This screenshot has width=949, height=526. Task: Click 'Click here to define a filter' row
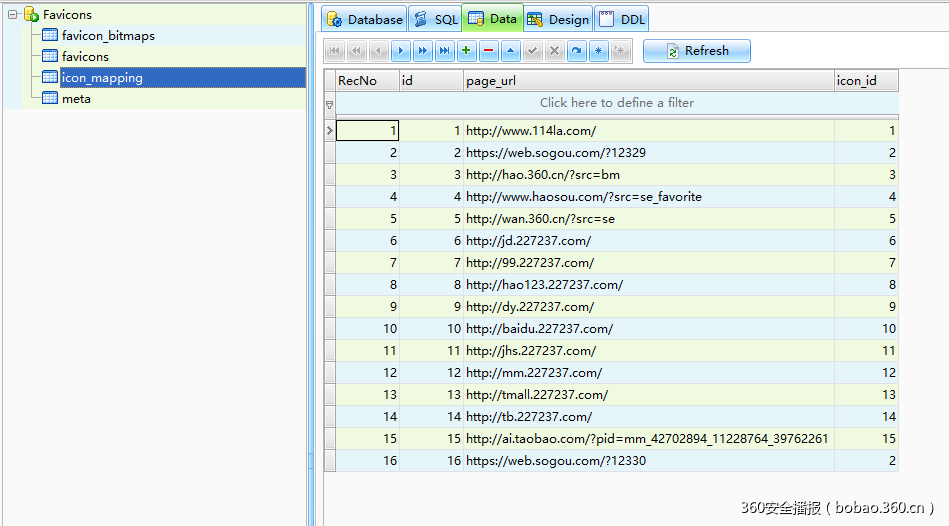[616, 103]
